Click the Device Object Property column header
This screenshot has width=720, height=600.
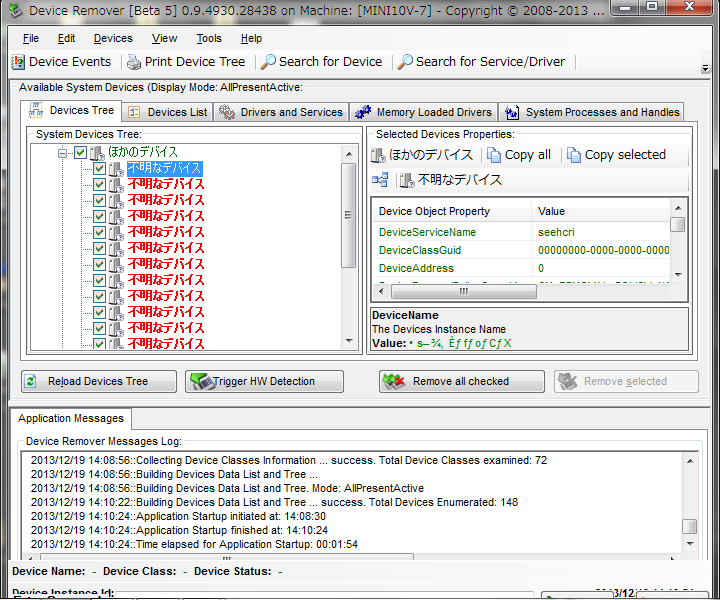click(x=451, y=211)
